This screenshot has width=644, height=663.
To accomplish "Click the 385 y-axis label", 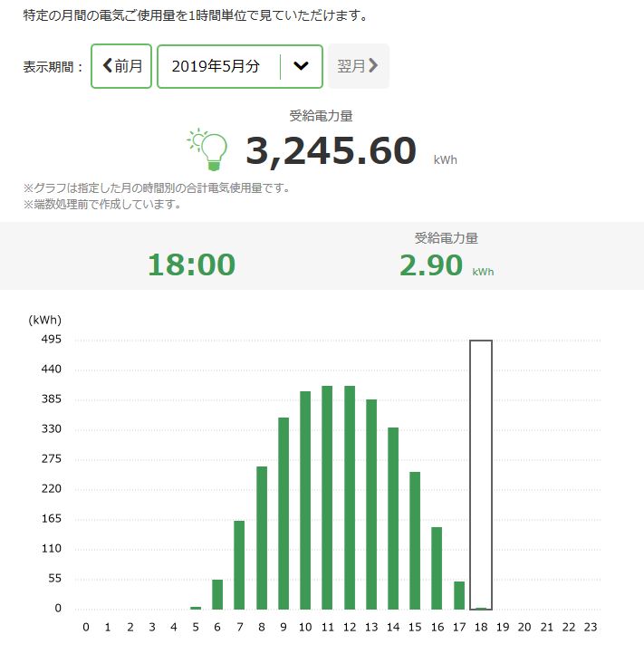I will (52, 399).
